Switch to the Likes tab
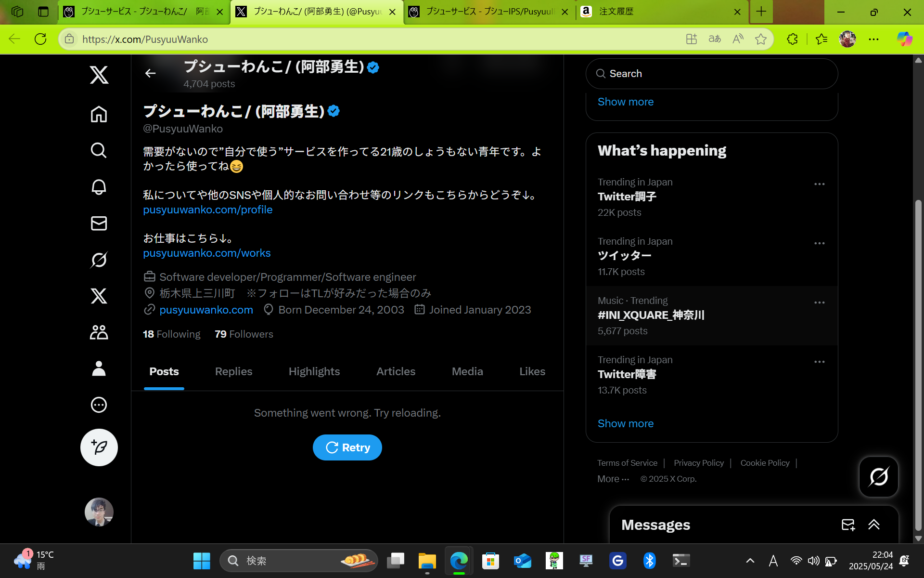This screenshot has width=924, height=578. [x=532, y=371]
